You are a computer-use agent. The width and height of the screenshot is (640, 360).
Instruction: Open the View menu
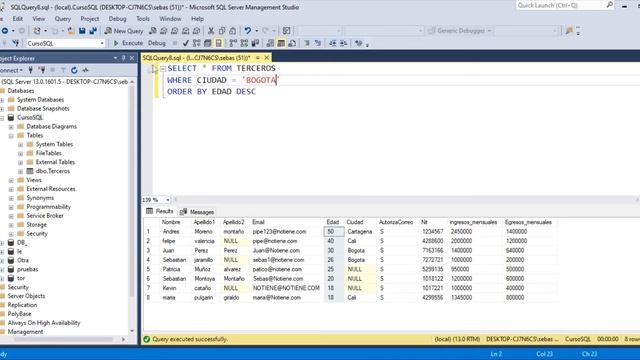39,19
